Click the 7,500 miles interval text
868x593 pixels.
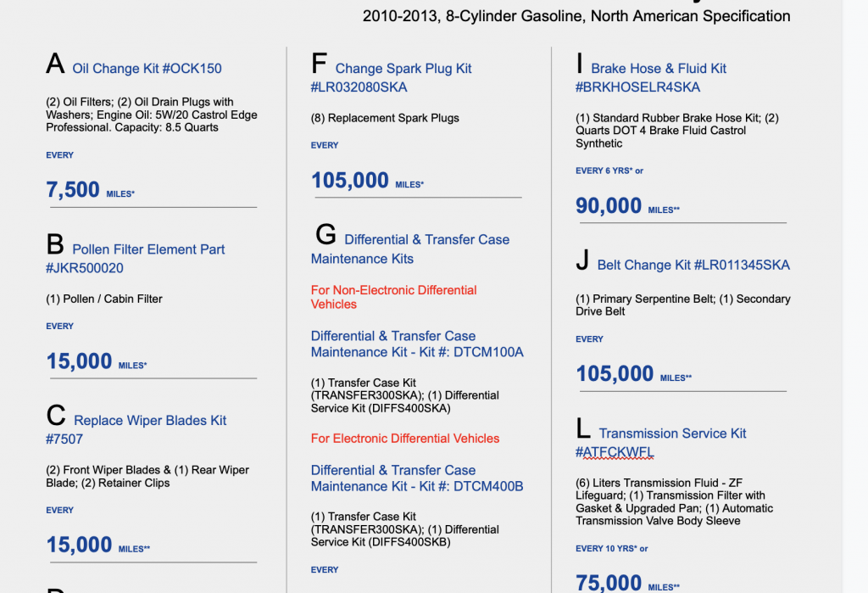(90, 190)
